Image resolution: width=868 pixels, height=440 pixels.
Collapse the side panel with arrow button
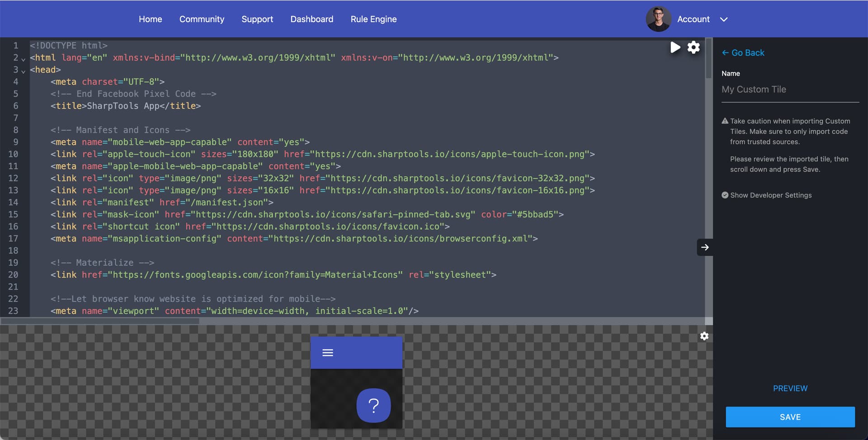[x=704, y=247]
